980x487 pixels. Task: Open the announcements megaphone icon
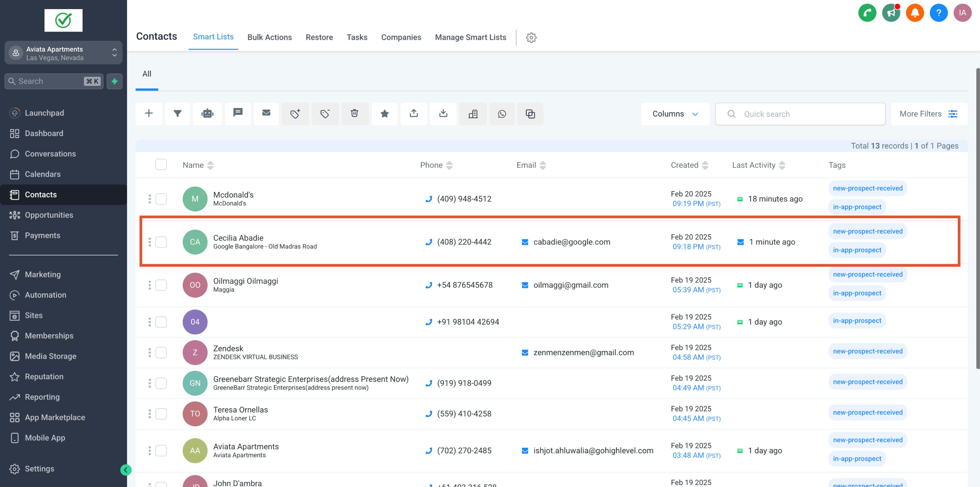tap(891, 13)
